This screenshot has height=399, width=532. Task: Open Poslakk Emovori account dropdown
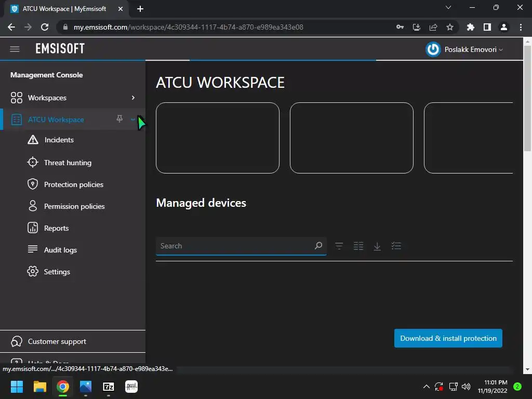point(473,49)
